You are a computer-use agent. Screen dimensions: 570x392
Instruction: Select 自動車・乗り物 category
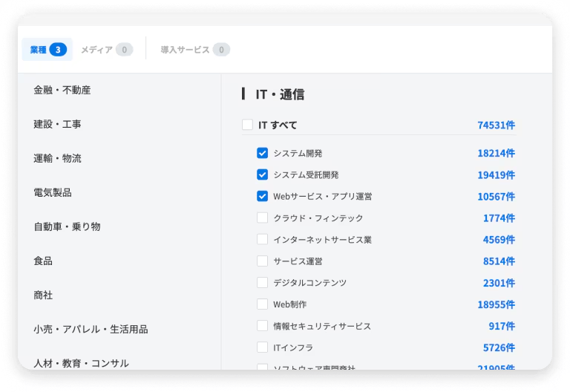[x=67, y=226]
